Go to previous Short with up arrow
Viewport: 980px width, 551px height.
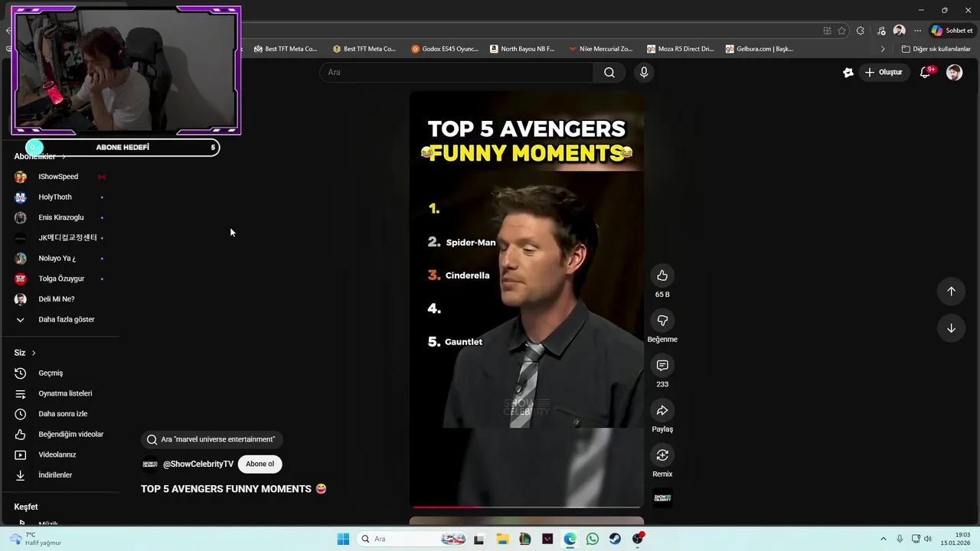click(x=951, y=291)
